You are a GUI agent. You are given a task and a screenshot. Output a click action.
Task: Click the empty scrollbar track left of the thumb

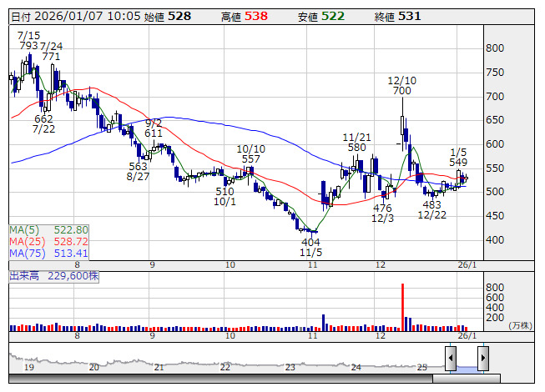[217, 379]
